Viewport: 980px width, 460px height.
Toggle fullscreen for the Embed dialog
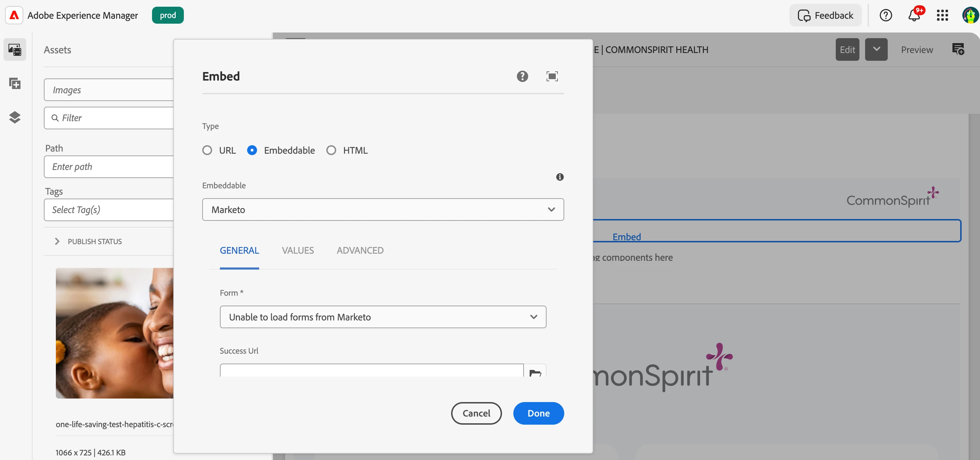[552, 76]
